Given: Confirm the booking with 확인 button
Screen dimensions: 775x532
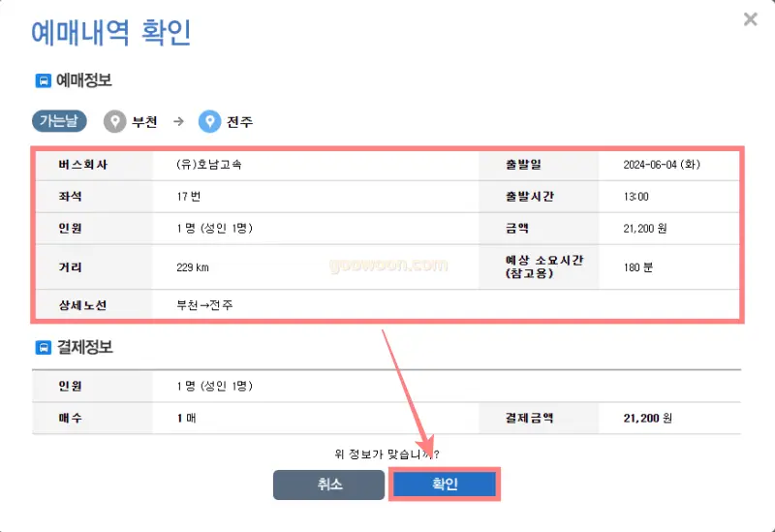Looking at the screenshot, I should (x=445, y=485).
